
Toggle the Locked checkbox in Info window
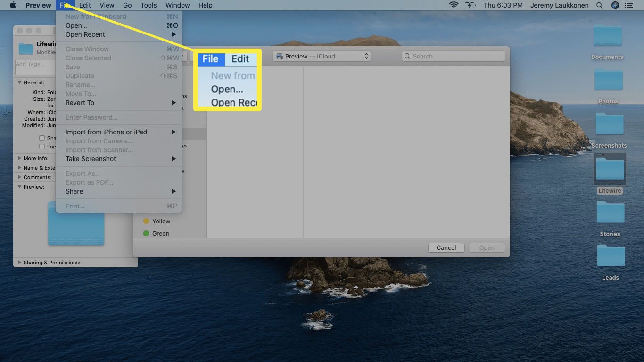click(x=42, y=147)
